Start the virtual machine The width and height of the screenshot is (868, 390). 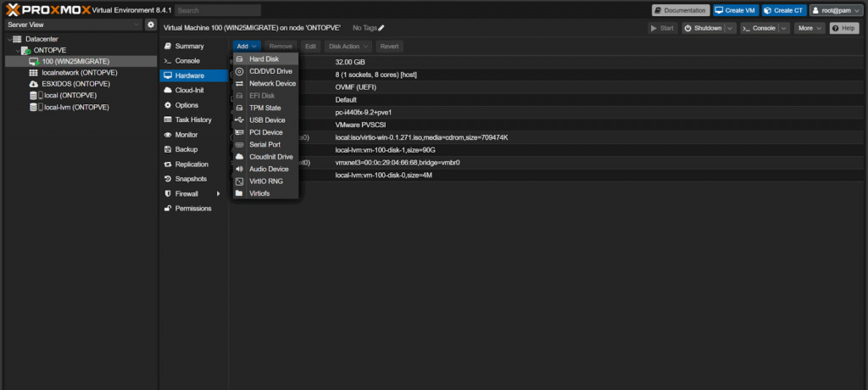point(663,28)
